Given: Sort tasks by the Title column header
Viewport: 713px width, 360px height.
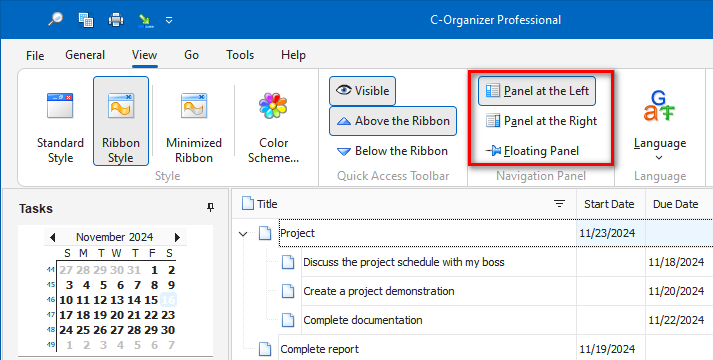Looking at the screenshot, I should [267, 204].
